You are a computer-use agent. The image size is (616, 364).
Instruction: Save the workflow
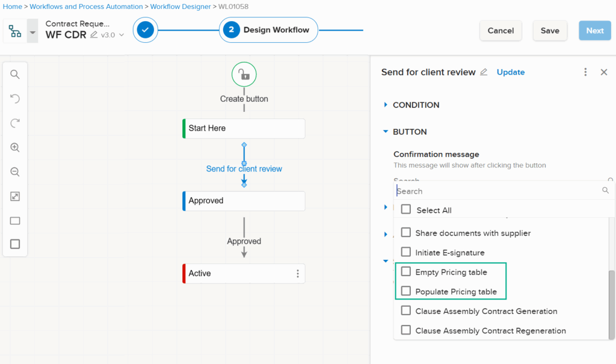click(x=549, y=30)
